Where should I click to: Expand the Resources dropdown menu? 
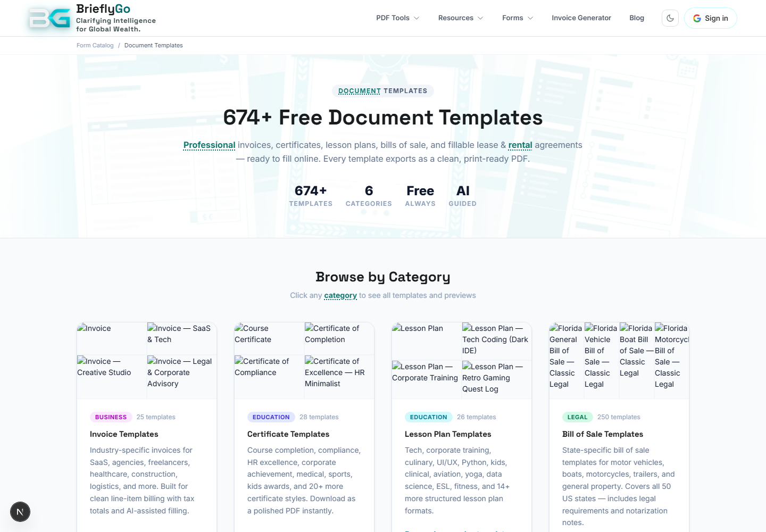(461, 18)
